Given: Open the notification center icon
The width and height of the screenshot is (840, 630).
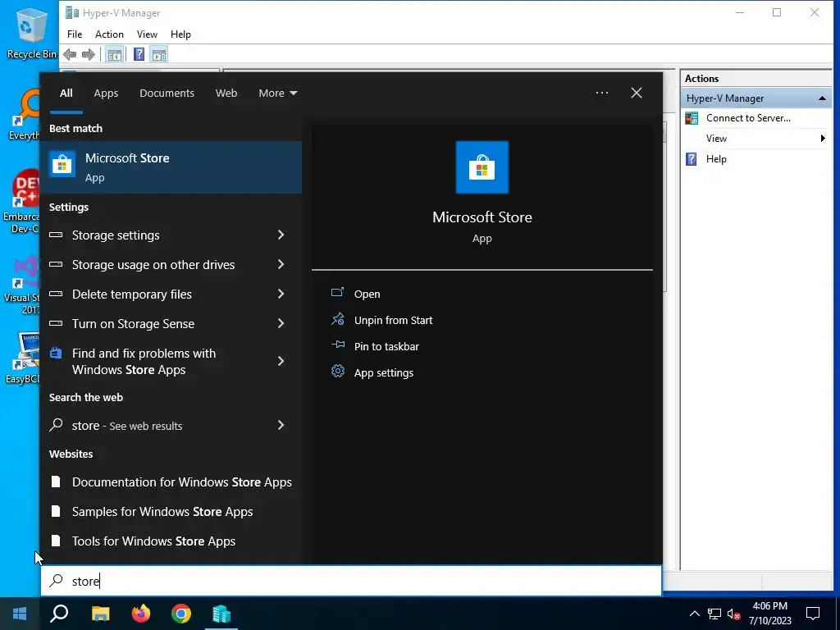Looking at the screenshot, I should (x=813, y=614).
